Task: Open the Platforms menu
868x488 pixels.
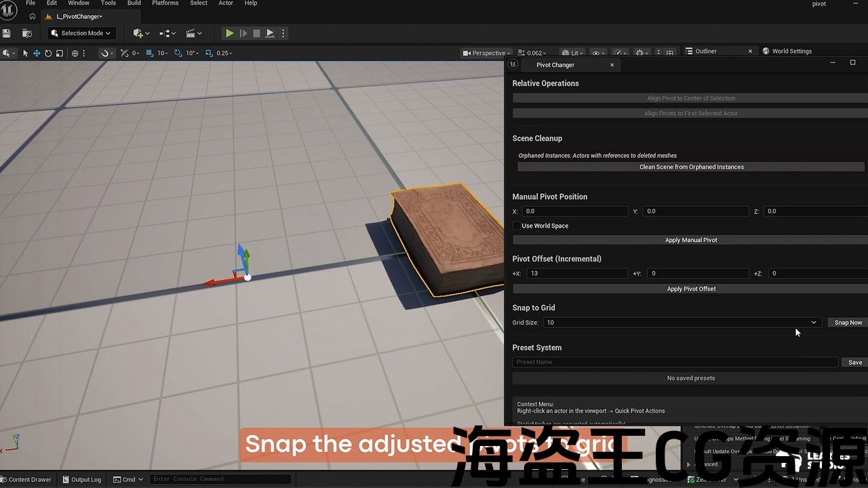Action: pos(165,3)
